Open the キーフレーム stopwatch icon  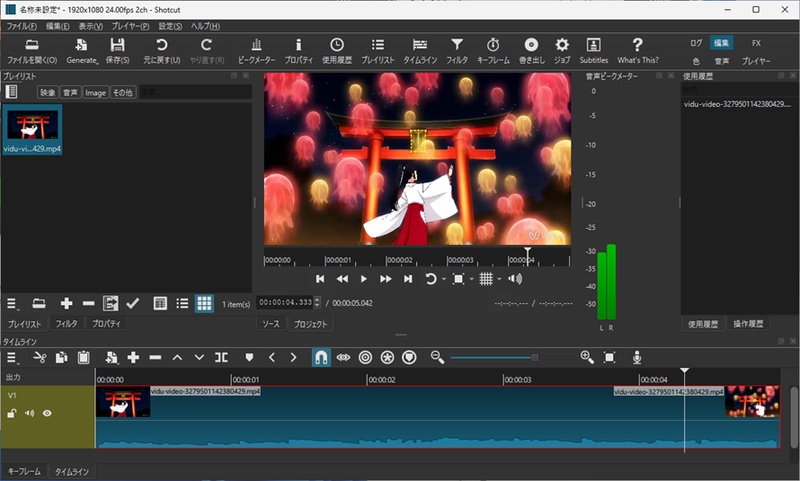coord(493,51)
